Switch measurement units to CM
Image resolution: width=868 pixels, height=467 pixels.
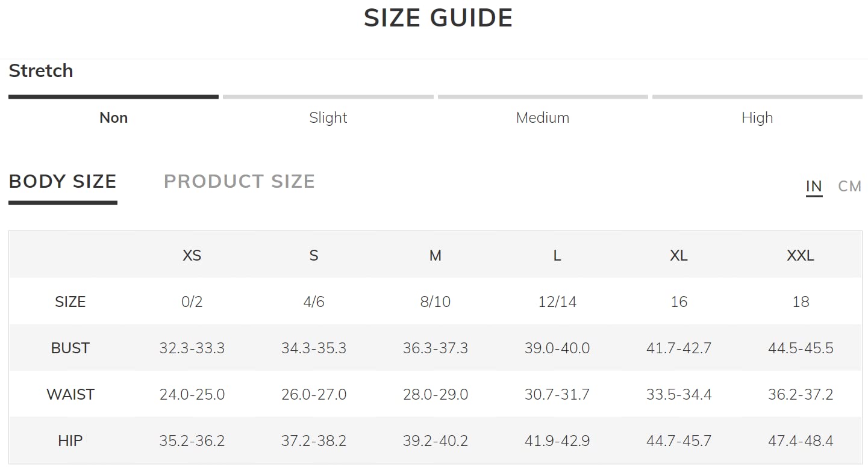(x=849, y=187)
